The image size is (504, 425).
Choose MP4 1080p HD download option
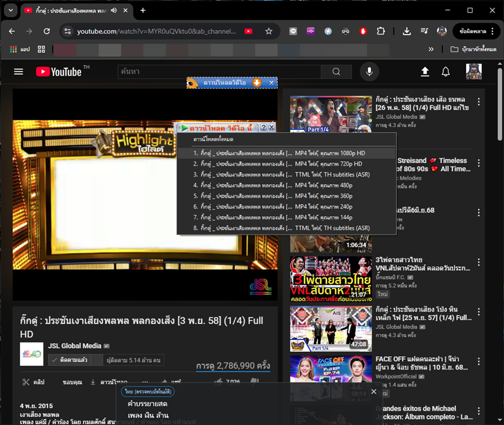286,153
